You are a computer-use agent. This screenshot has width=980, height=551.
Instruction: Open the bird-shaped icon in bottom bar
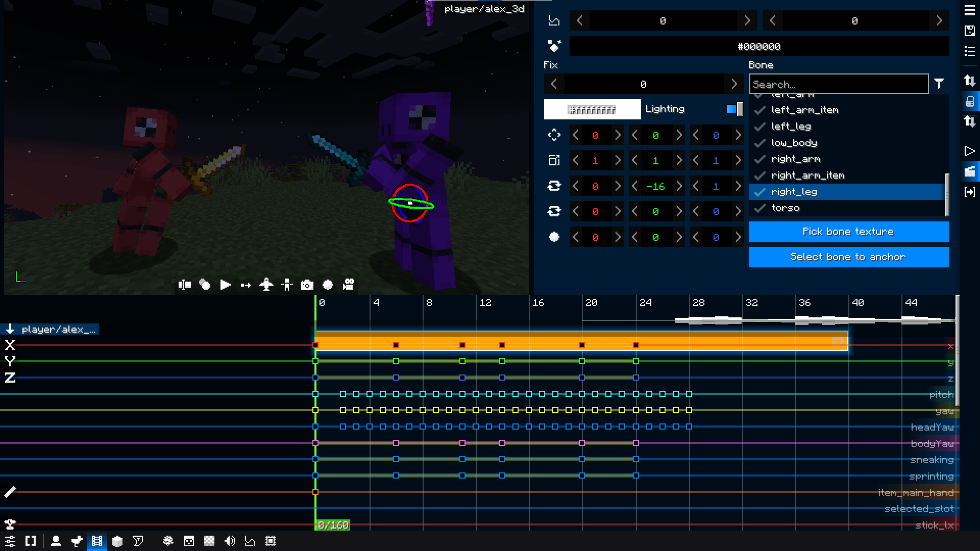coord(77,541)
